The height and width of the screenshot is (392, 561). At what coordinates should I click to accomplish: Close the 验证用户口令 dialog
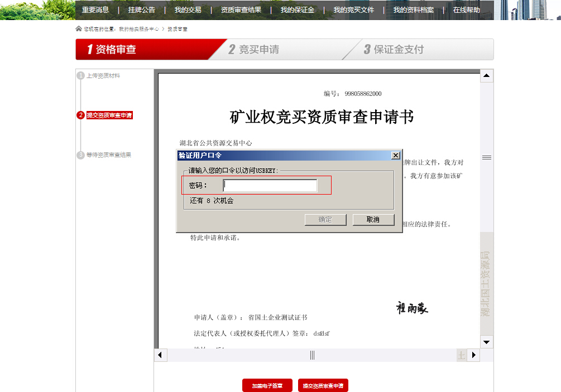395,156
